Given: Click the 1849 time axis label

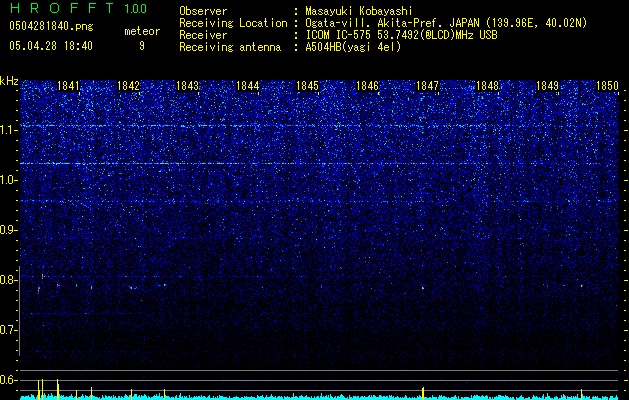Looking at the screenshot, I should click(x=547, y=86).
